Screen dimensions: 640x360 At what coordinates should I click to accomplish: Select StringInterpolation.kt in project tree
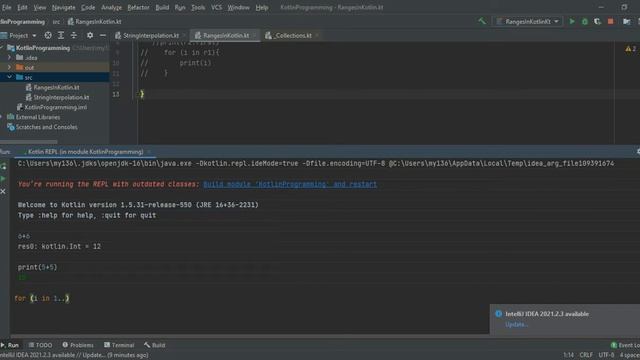point(61,97)
